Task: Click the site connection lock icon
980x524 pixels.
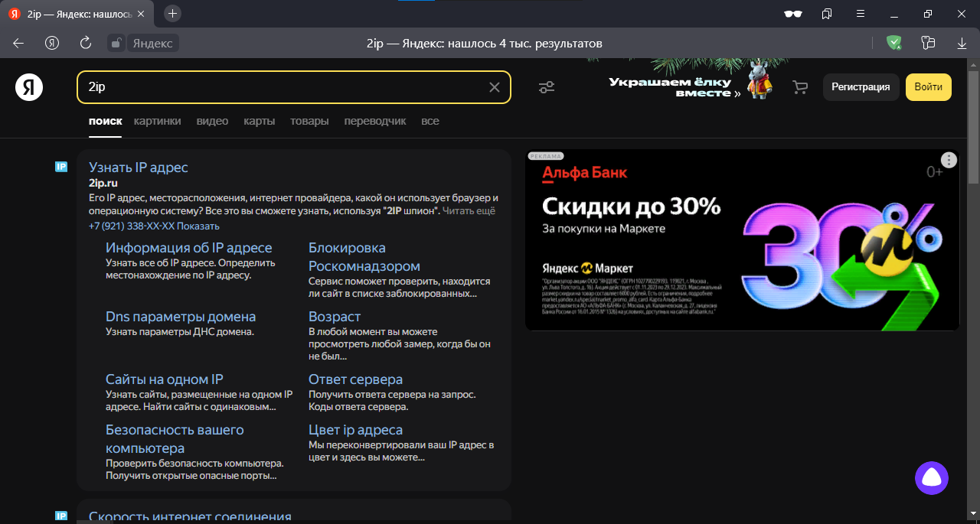Action: point(116,44)
